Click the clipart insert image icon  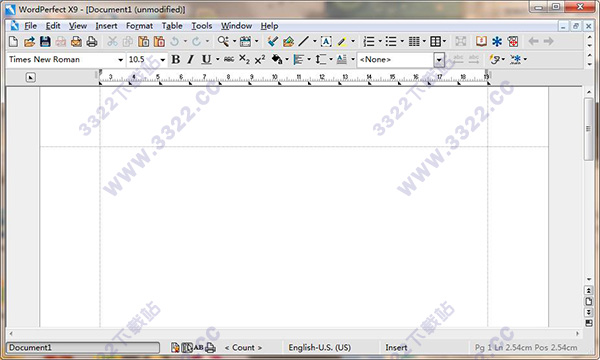point(288,41)
